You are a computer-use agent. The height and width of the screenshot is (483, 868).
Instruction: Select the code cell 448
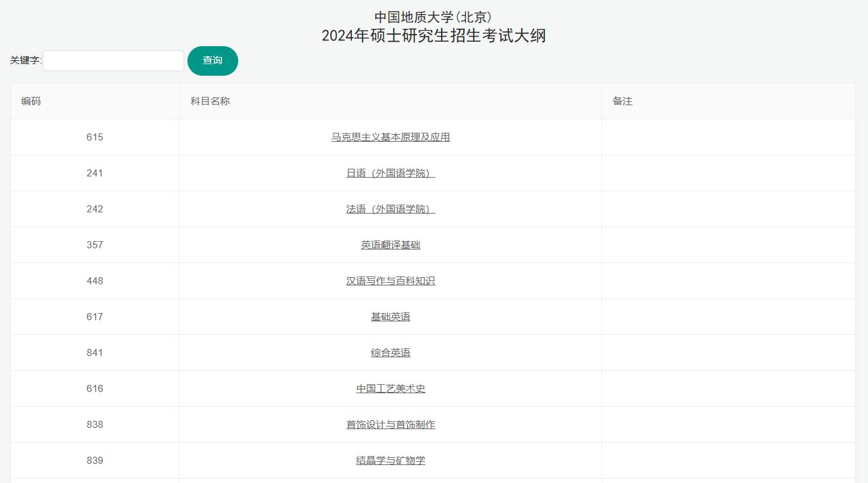pos(95,281)
